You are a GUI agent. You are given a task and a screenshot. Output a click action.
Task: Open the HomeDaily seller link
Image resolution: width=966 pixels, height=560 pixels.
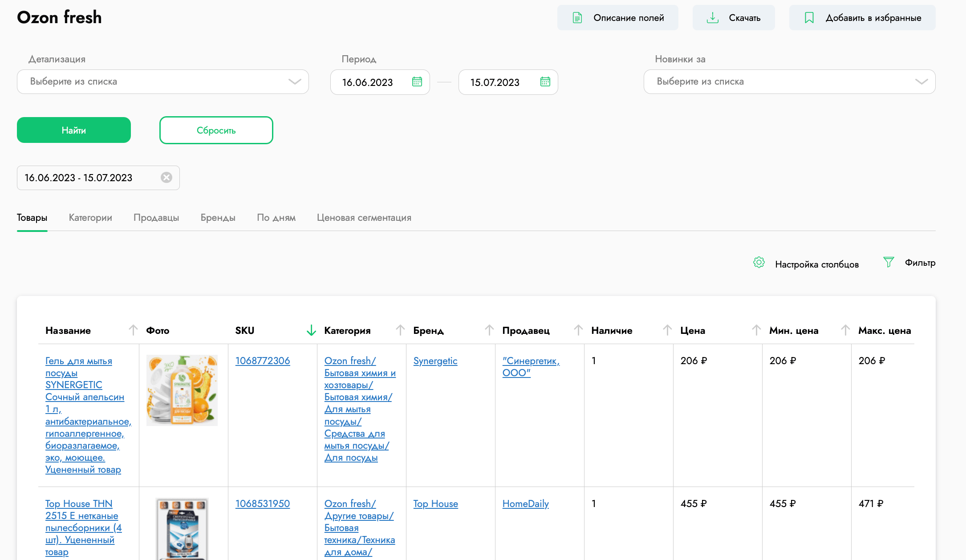click(x=526, y=503)
